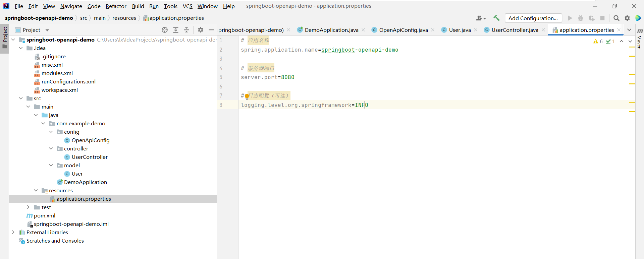The height and width of the screenshot is (259, 644).
Task: Show hidden editor tabs dropdown arrow
Action: coord(629,30)
